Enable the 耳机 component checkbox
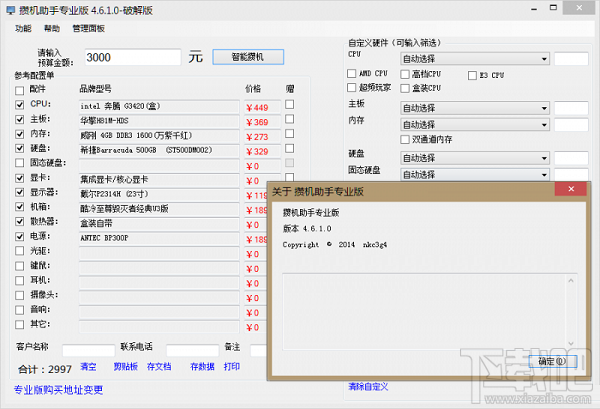The height and width of the screenshot is (409, 600). (x=20, y=280)
